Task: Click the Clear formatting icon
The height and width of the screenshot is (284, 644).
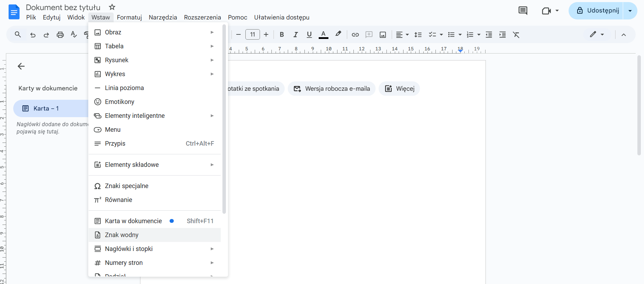Action: (x=516, y=35)
